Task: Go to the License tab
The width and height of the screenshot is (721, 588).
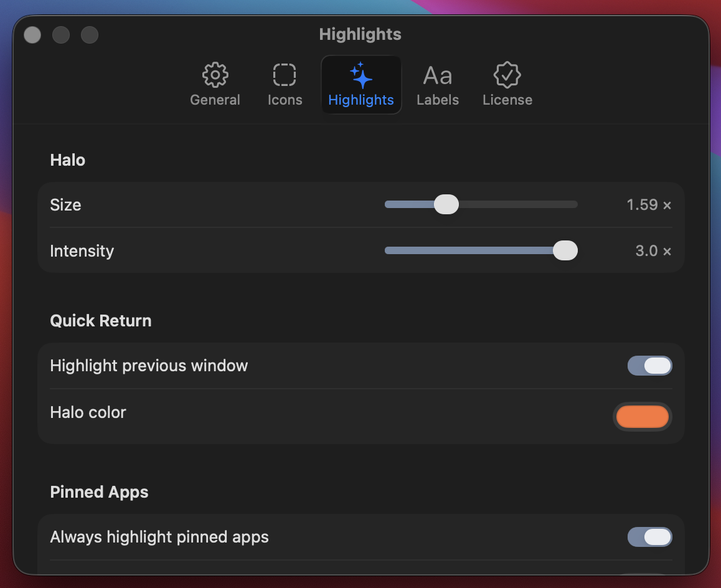Action: click(507, 85)
